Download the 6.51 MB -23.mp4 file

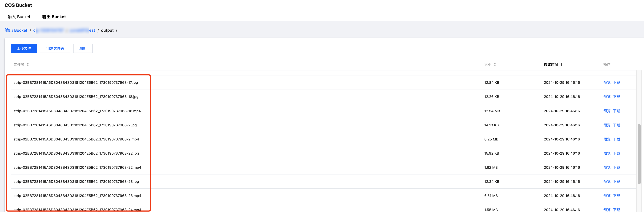pyautogui.click(x=616, y=196)
